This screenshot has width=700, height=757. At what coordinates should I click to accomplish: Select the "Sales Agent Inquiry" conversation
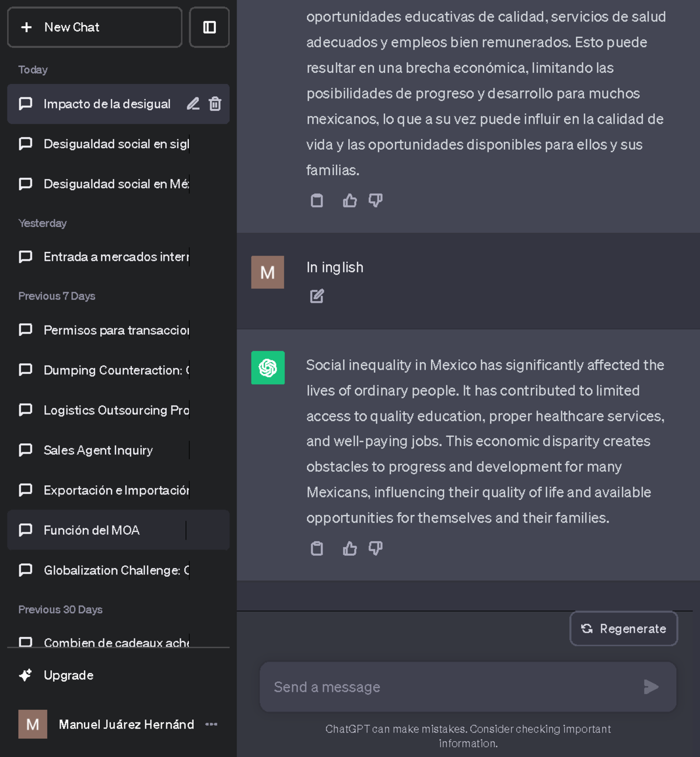(97, 450)
